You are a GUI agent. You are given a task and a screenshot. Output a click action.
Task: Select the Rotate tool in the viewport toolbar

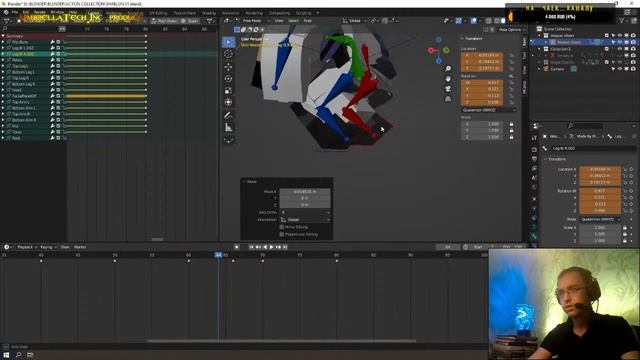tap(229, 78)
